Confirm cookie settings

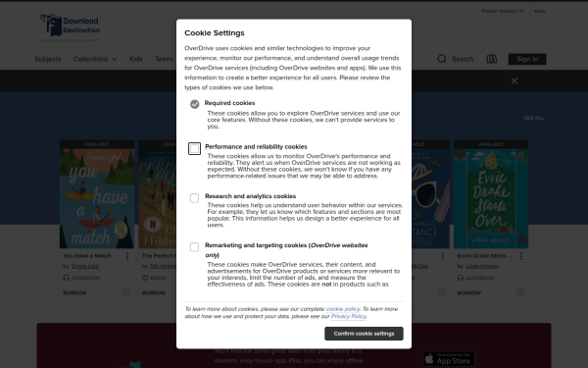point(364,334)
